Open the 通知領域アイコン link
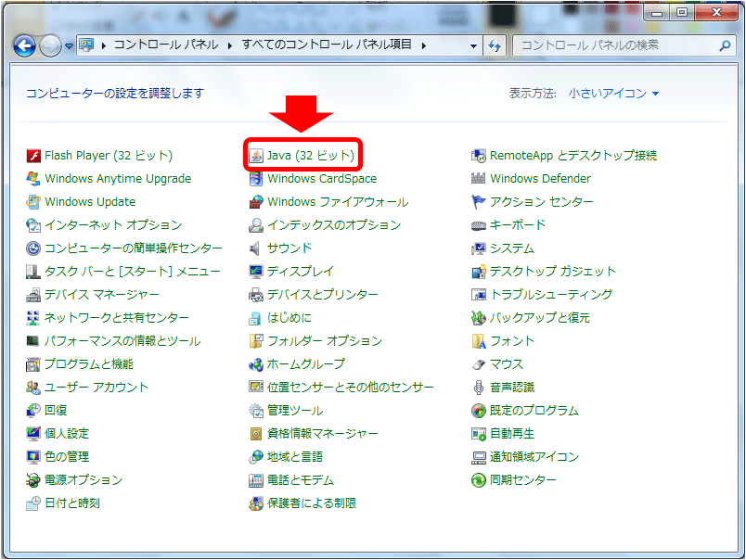746x560 pixels. pyautogui.click(x=534, y=457)
